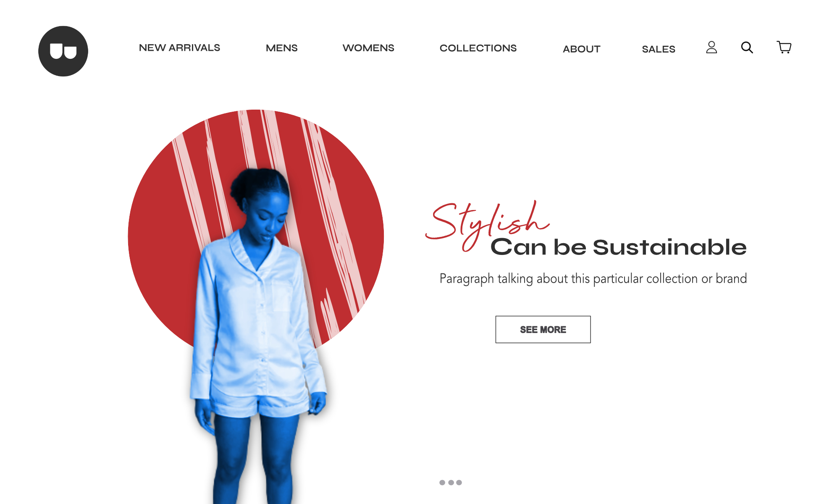This screenshot has height=504, width=840.
Task: Open the shopping cart icon
Action: click(x=784, y=47)
